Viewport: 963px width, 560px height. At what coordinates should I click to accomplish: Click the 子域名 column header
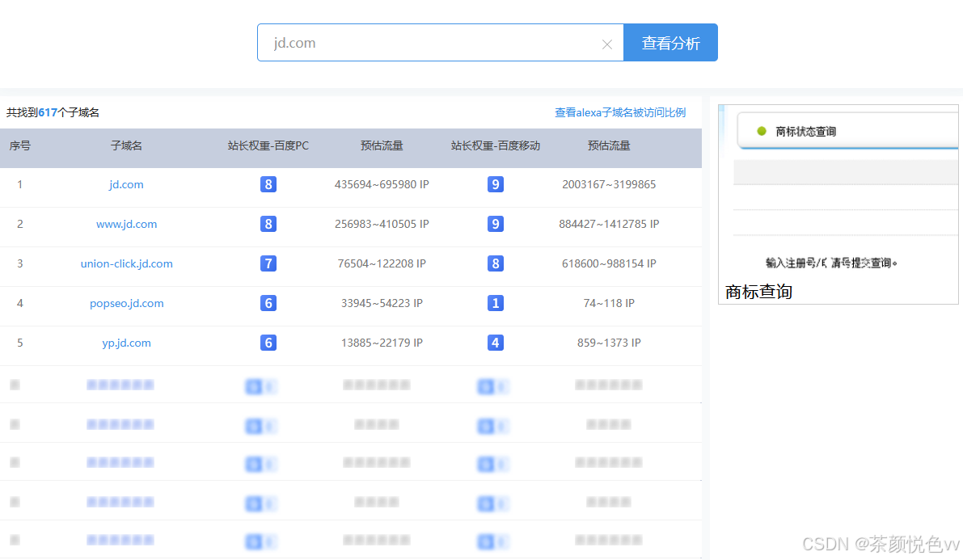[126, 145]
